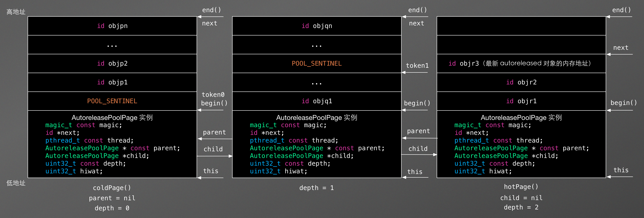Click the POOL_SENTINEL cell in the coldPage column

click(x=112, y=101)
